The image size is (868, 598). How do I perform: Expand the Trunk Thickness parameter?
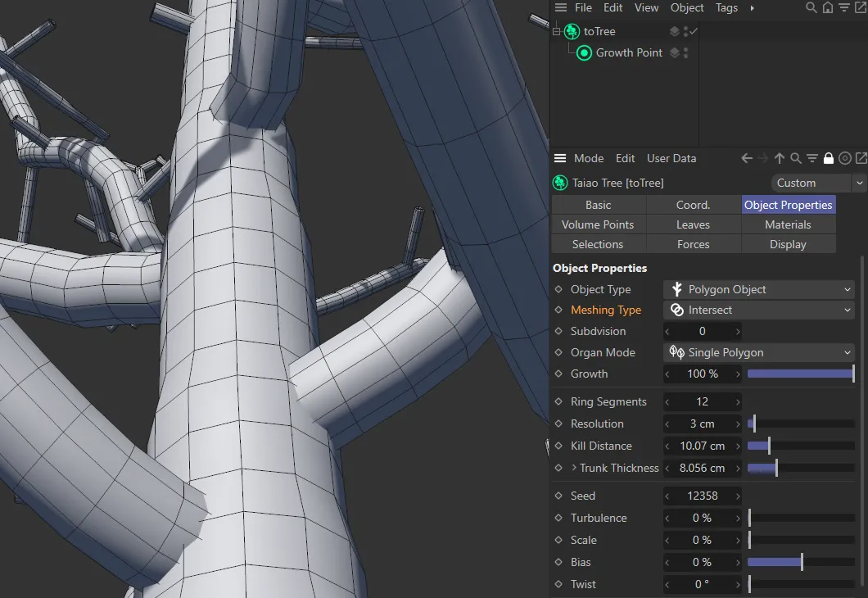point(574,468)
